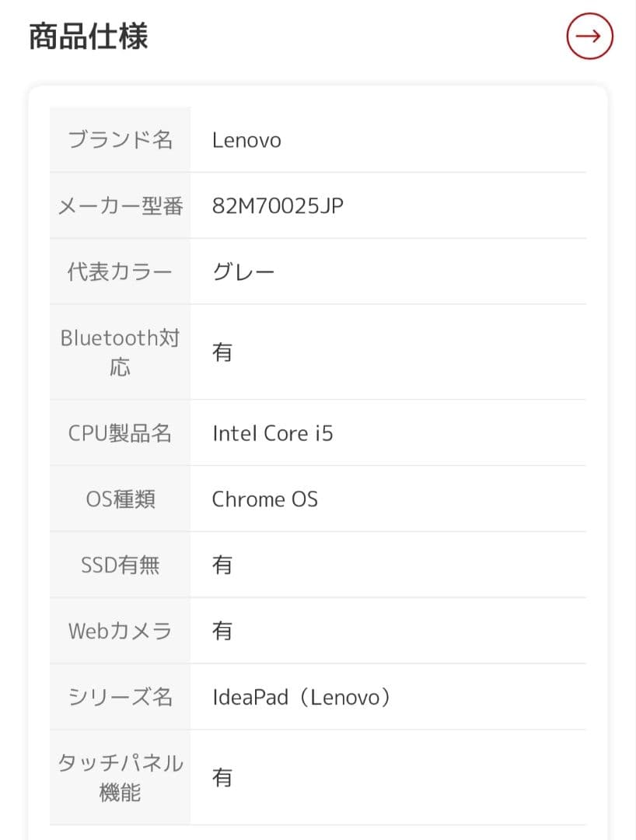
Task: Select the タッチパネル機能 row label
Action: pyautogui.click(x=120, y=776)
